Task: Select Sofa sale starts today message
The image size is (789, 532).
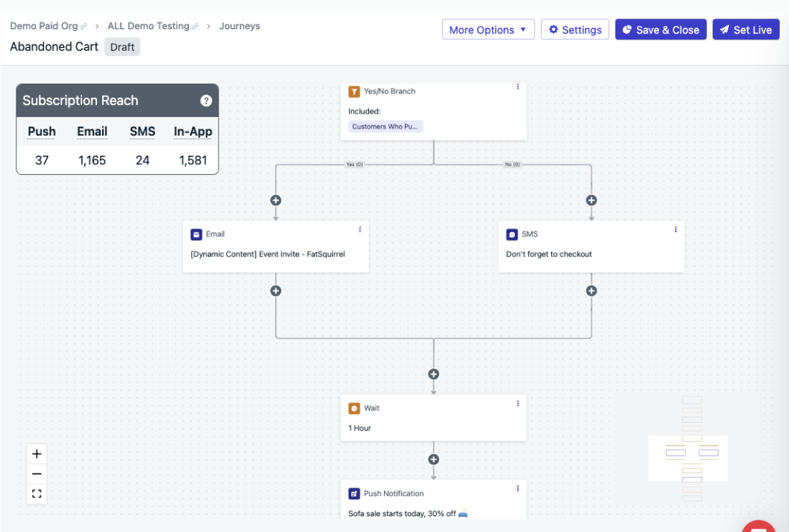Action: [x=408, y=513]
